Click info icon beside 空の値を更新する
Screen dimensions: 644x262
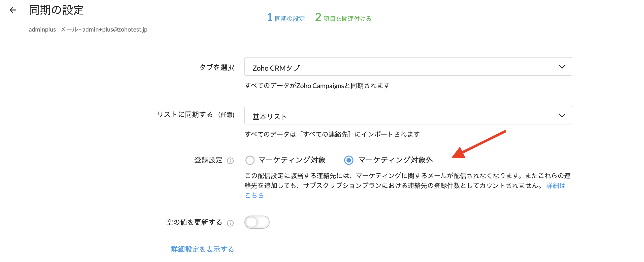(x=230, y=223)
